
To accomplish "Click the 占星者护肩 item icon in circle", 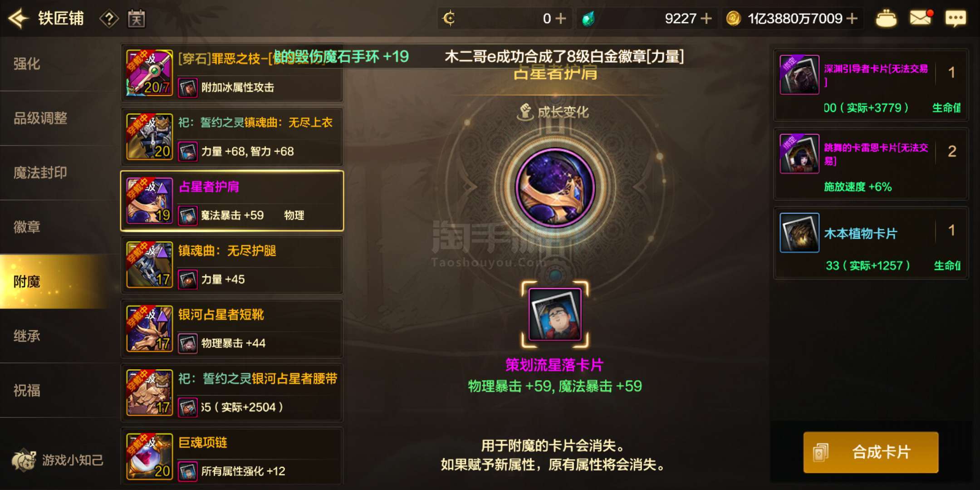I will click(555, 187).
